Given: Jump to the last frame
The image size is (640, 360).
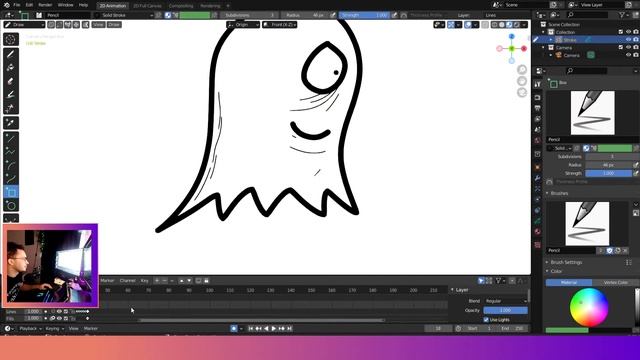Looking at the screenshot, I should tap(289, 329).
